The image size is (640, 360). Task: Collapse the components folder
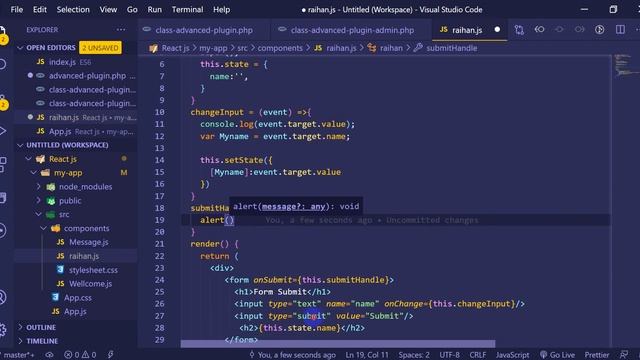coord(43,228)
